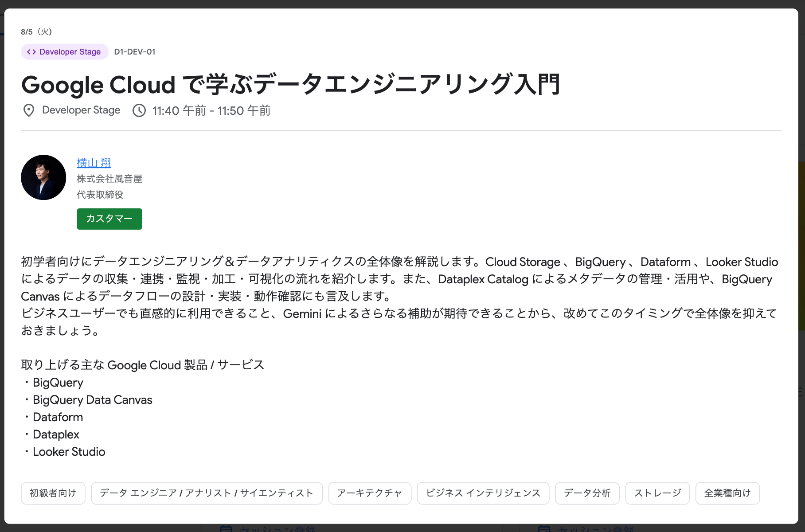Click the session title Google Cloud で学ぶデータエンジニアリング入門
Screen dimensions: 805x532
pyautogui.click(x=291, y=84)
